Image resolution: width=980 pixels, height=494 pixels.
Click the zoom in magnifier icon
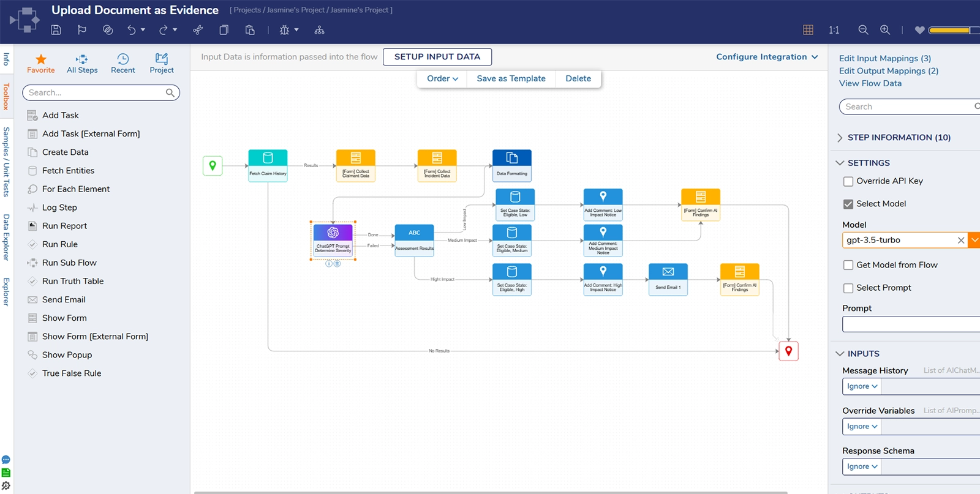pos(885,30)
